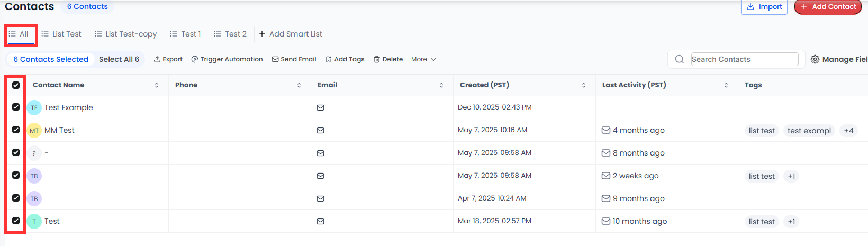Click the email envelope icon for Test Example
This screenshot has height=246, width=868.
point(320,107)
